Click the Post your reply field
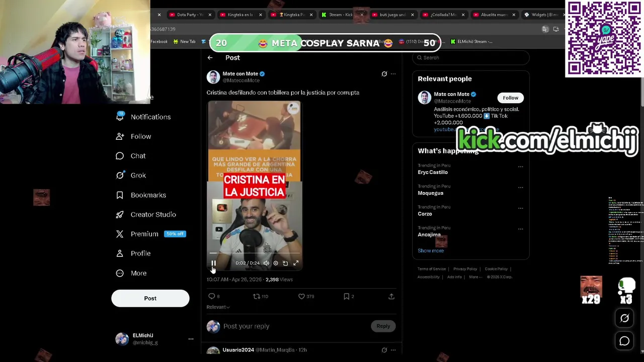 [x=295, y=326]
